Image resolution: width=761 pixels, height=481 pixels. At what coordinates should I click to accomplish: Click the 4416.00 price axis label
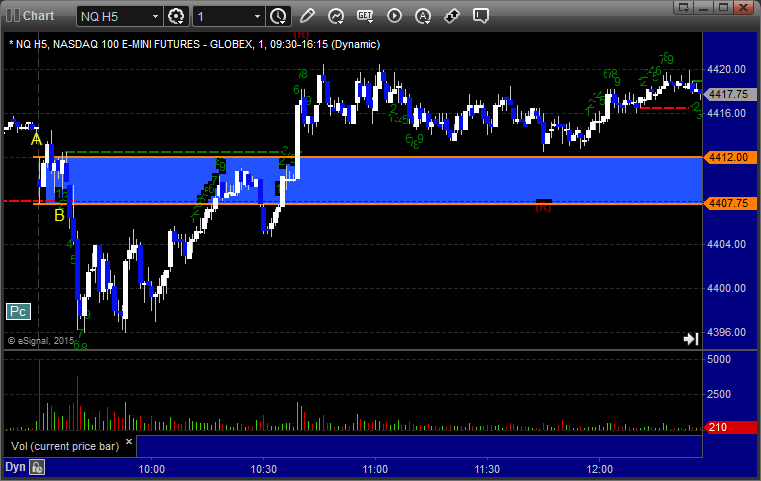[727, 113]
